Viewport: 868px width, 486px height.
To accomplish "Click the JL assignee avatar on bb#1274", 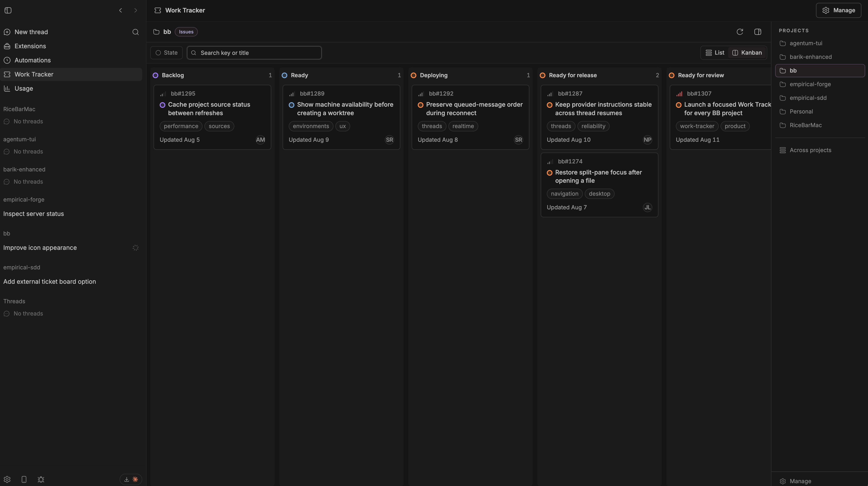I will tap(647, 207).
